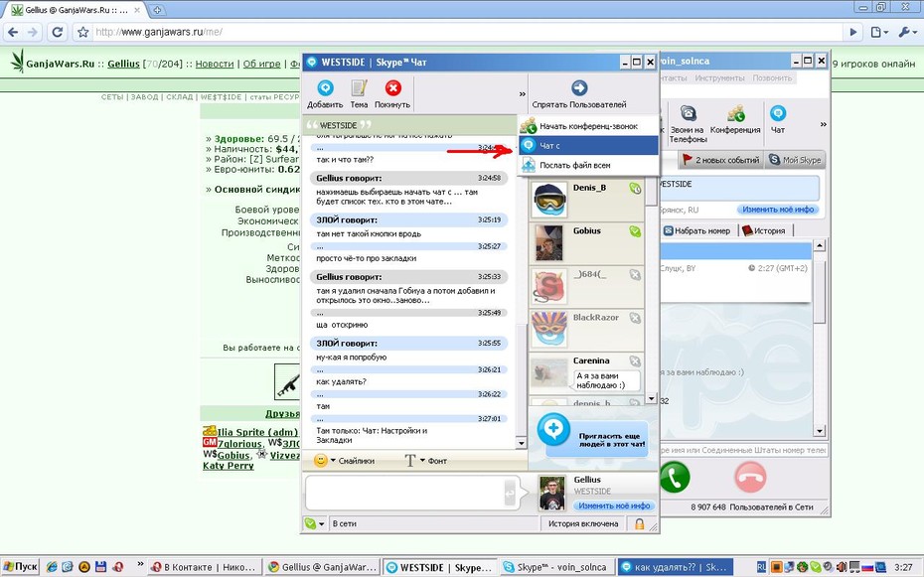Screen dimensions: 924x577
Task: Open Позвонить menu in Skype window
Action: 772,77
